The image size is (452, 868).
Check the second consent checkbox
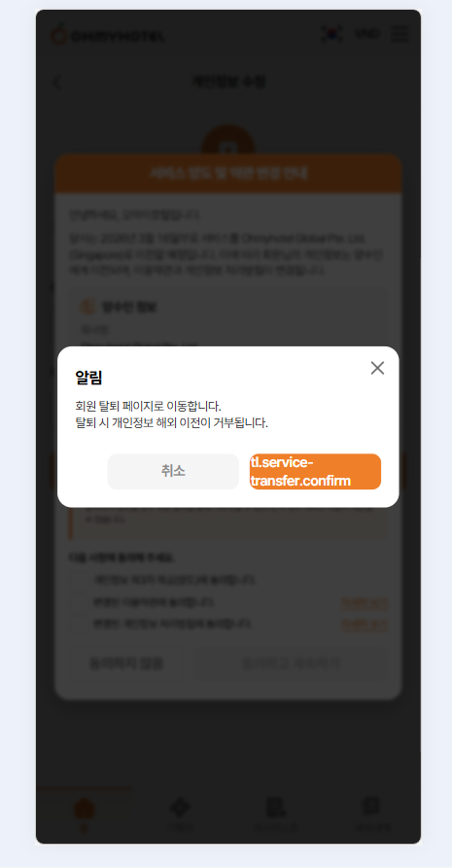click(80, 602)
